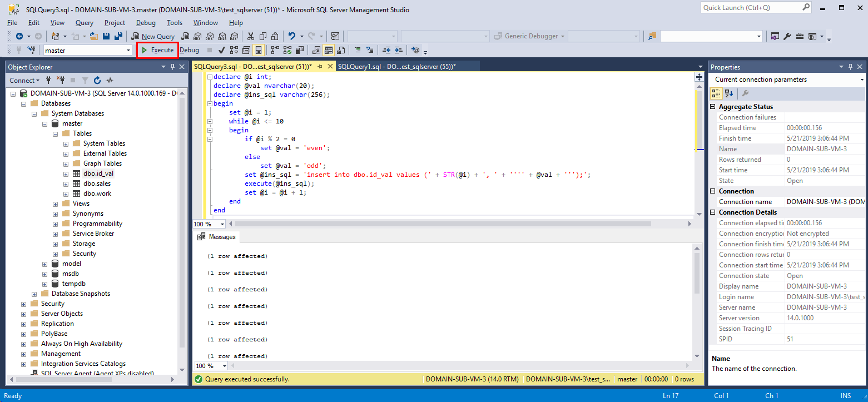
Task: Open the File menu
Action: coord(12,23)
